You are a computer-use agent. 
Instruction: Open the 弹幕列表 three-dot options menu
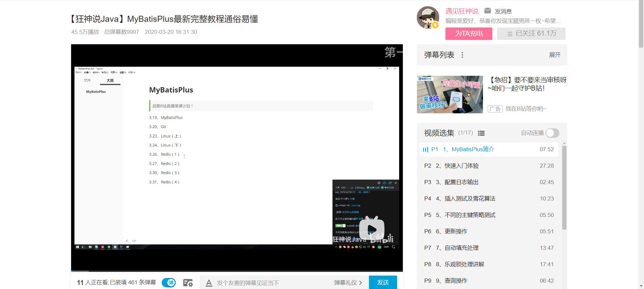click(x=462, y=55)
